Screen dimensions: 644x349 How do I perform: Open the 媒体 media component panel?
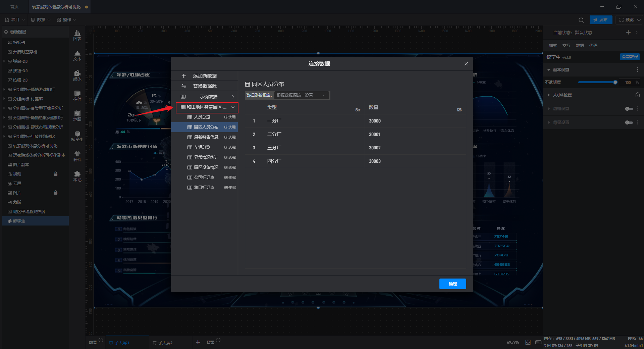pyautogui.click(x=77, y=76)
